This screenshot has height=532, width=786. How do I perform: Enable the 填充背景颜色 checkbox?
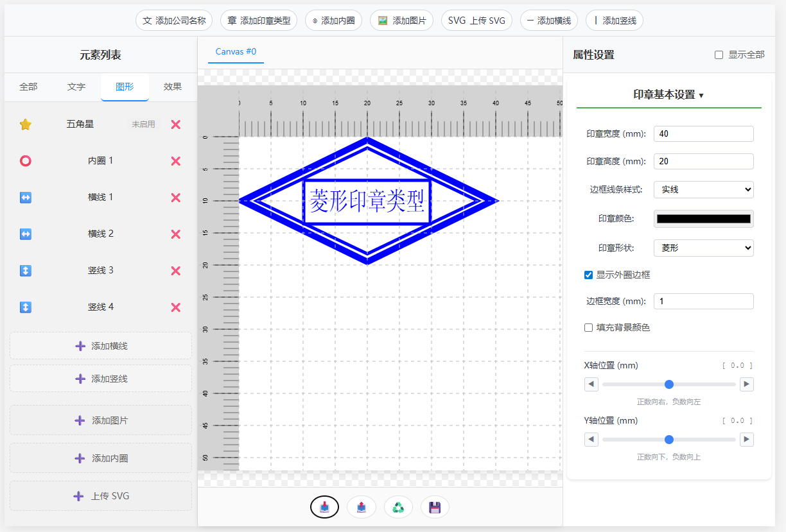point(588,327)
